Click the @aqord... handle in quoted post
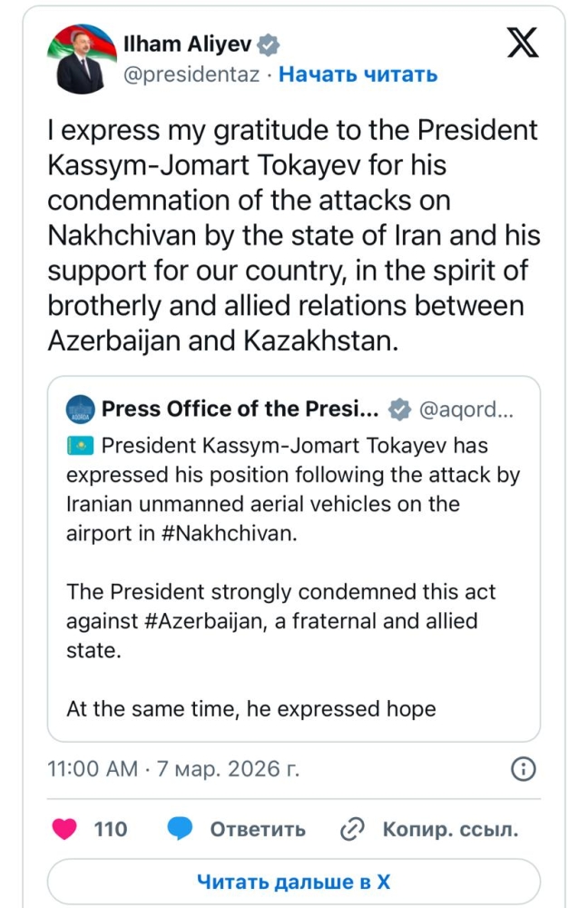This screenshot has height=908, width=588. (x=465, y=410)
